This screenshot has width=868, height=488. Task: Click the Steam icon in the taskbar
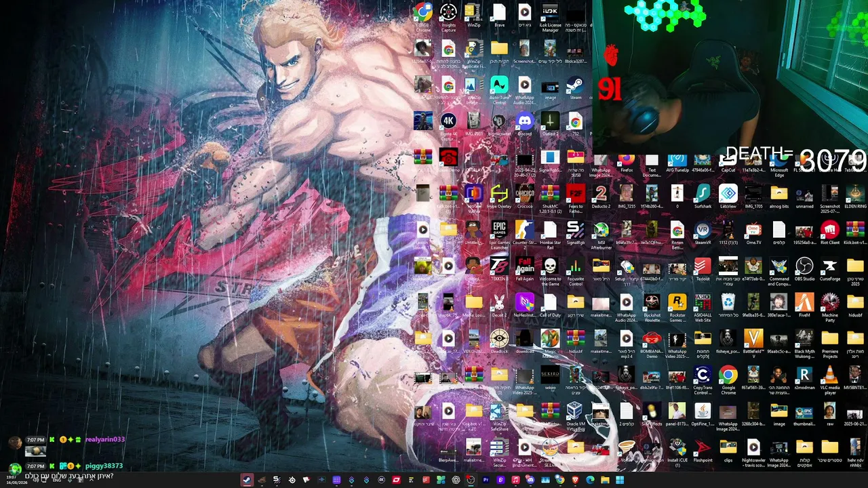(x=247, y=480)
